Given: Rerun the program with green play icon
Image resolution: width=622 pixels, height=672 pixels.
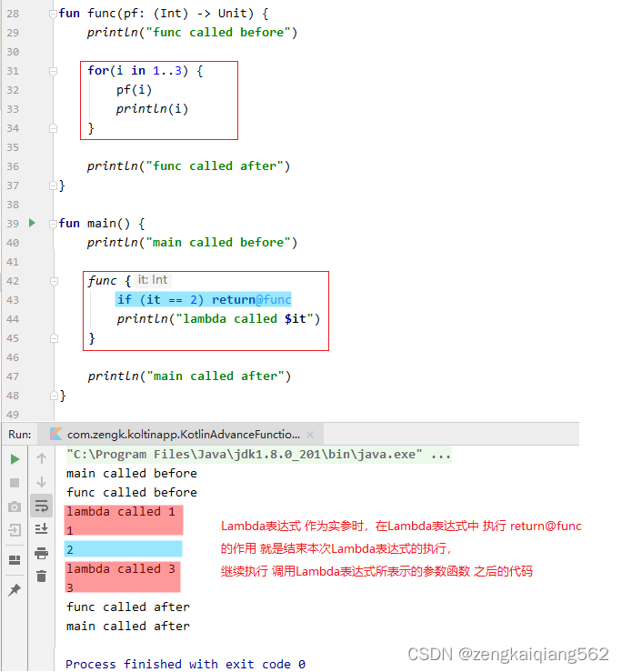Looking at the screenshot, I should (x=15, y=459).
